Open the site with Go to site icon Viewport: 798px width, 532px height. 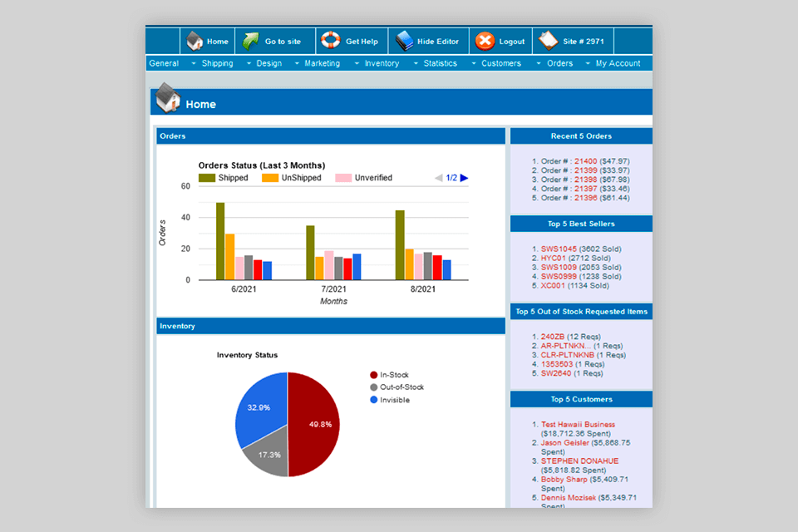pos(253,40)
